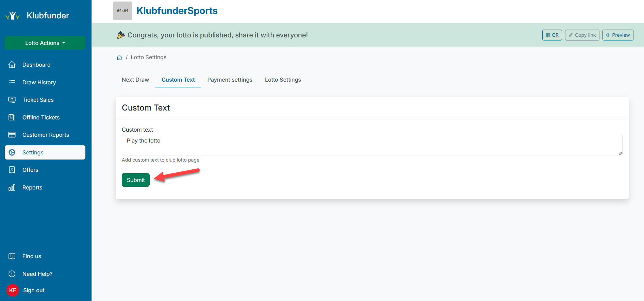Click the Ticket Sales money icon
The width and height of the screenshot is (644, 301).
point(12,100)
